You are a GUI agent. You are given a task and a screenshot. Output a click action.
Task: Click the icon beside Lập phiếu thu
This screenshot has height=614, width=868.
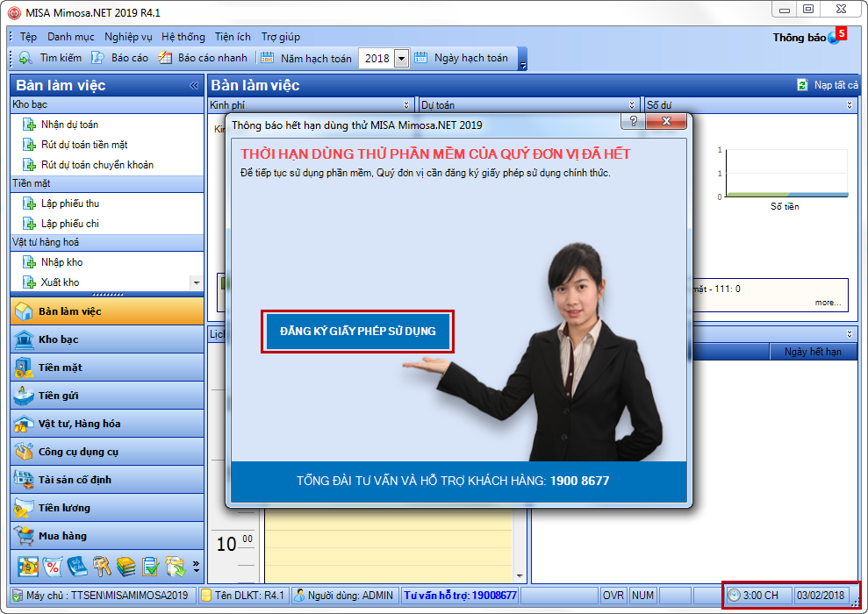[29, 203]
